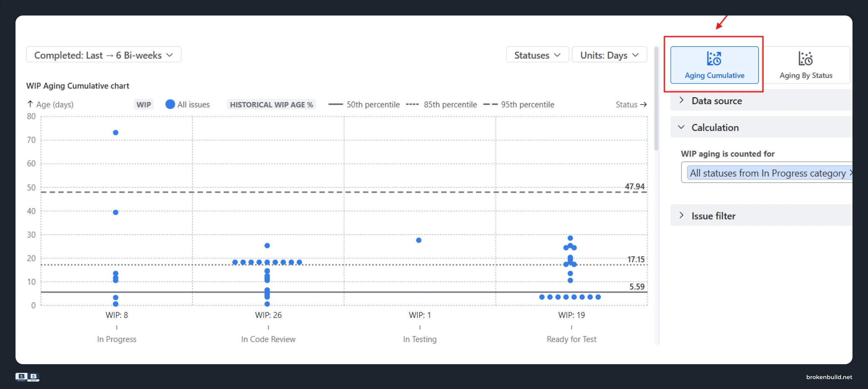Click the chart's vertical scrollbar

656,99
